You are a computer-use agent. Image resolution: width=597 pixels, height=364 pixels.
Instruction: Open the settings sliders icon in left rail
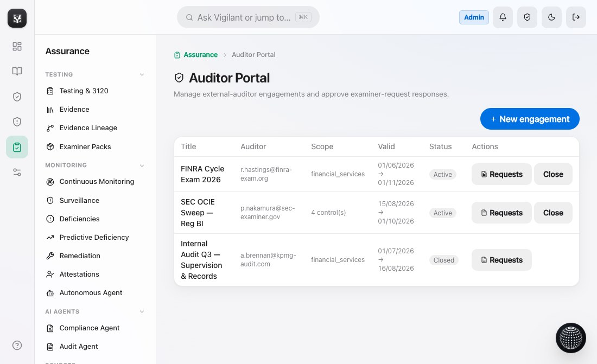[17, 172]
